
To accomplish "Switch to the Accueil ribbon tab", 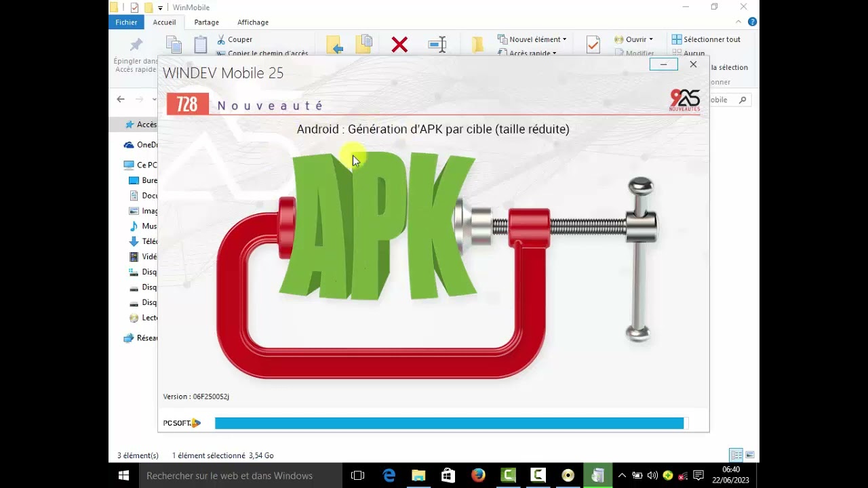I will click(x=164, y=22).
